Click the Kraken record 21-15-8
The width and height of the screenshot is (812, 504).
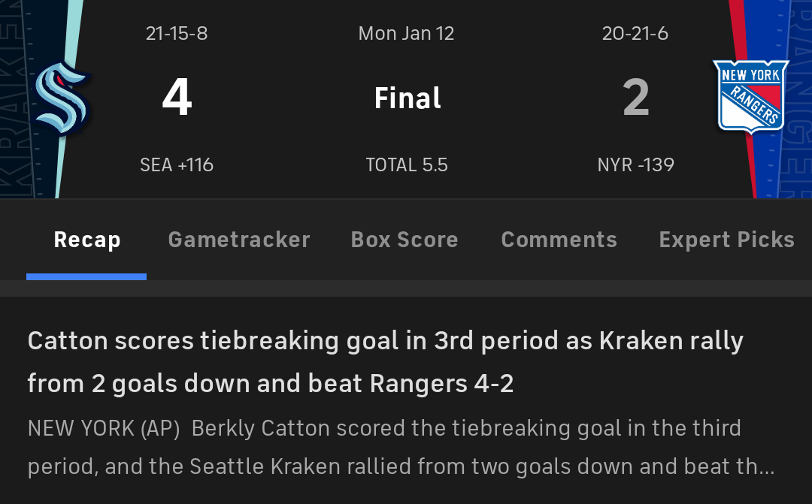(177, 33)
